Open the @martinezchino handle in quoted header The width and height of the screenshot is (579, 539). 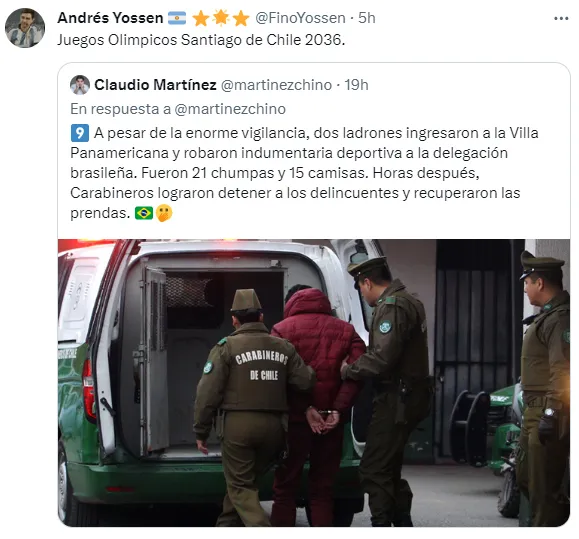(x=276, y=85)
